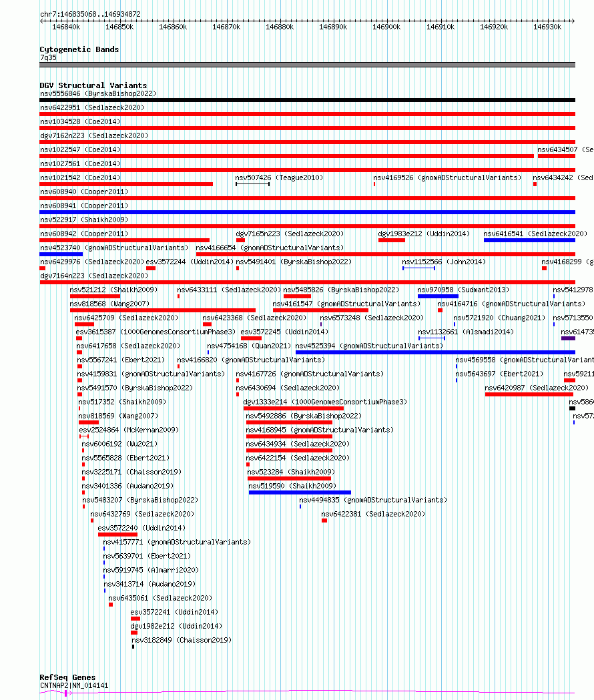Open nsv6573248 (Sedlazeck2020) variant
Screen dimensions: 594x700
coord(372,318)
